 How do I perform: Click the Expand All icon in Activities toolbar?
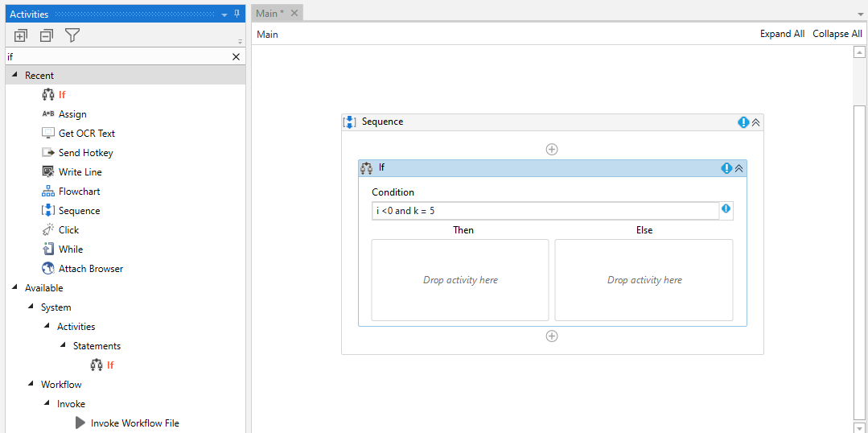pyautogui.click(x=20, y=36)
